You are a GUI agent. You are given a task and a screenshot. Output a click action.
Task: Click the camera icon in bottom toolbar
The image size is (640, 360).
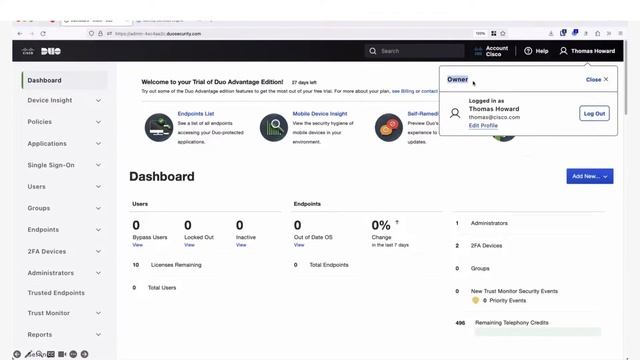tap(62, 354)
